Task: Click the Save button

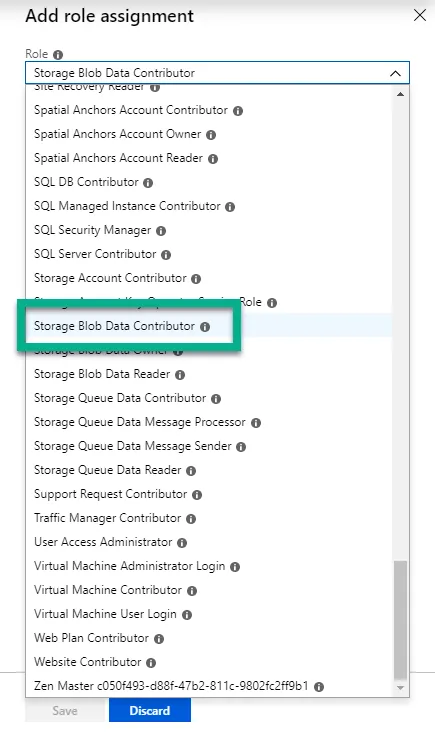Action: click(65, 710)
